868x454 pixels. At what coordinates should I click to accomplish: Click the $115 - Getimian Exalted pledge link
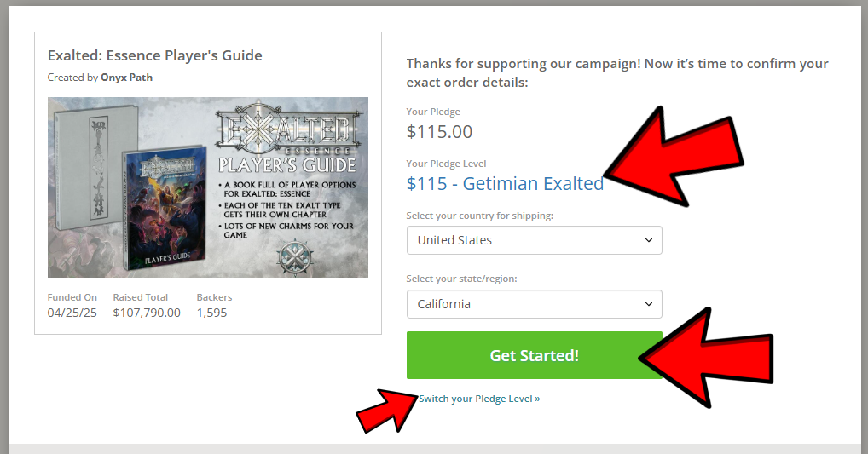coord(505,183)
